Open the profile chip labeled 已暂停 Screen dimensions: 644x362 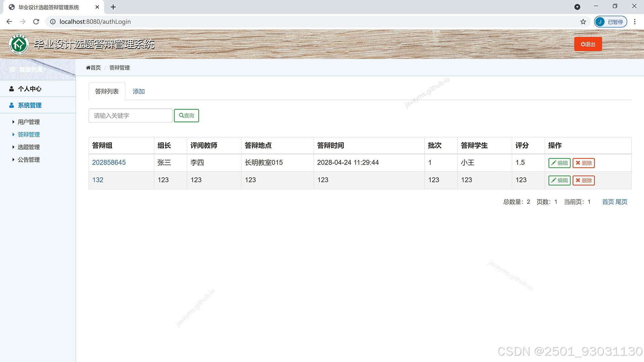point(610,22)
